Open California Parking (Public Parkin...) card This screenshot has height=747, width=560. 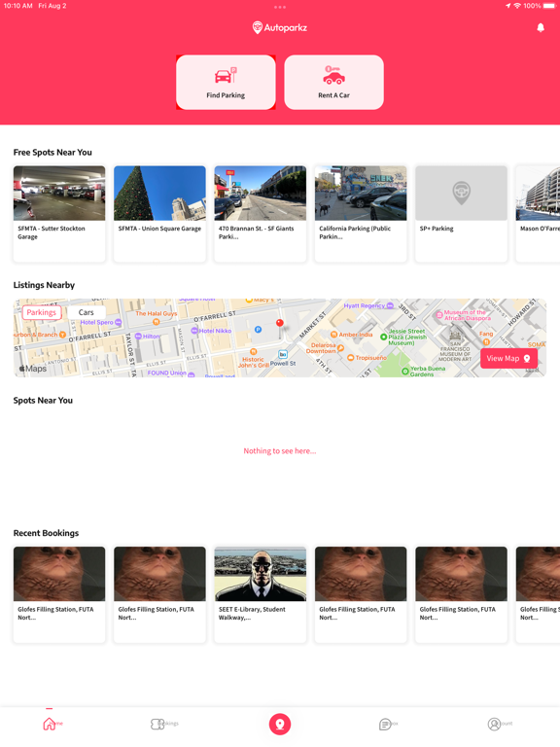361,213
